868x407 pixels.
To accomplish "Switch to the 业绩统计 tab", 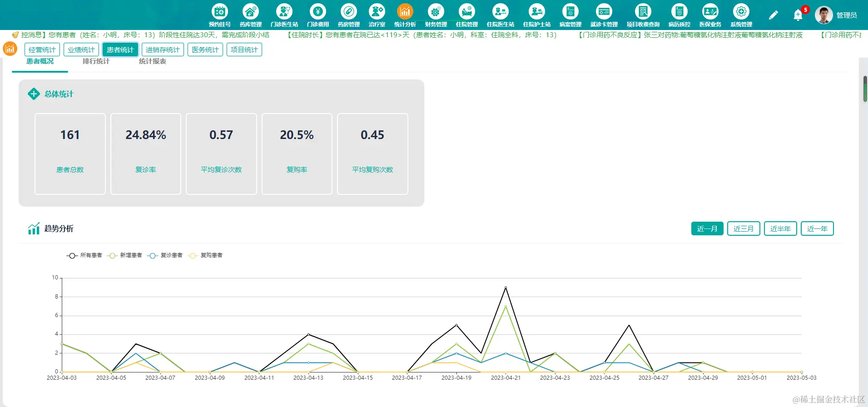I will 81,50.
